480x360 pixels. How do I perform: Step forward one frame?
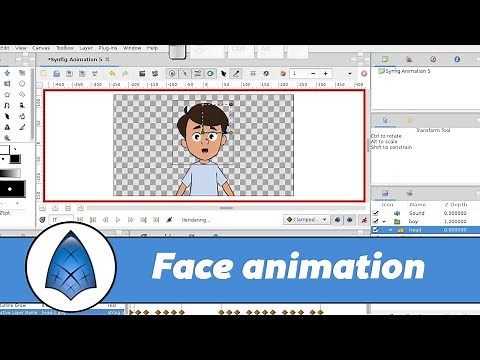tap(130, 220)
